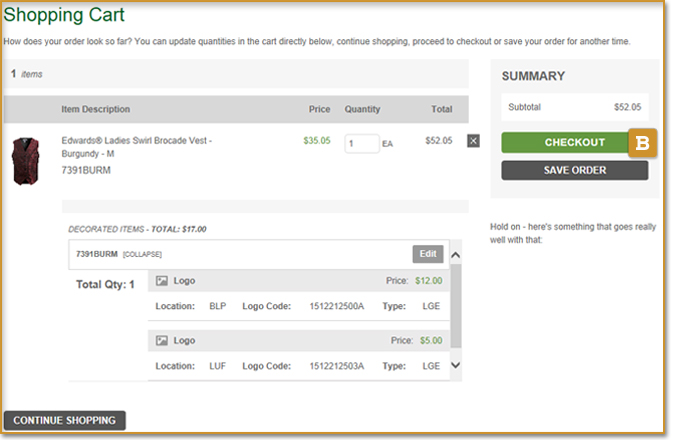
Task: Click the image icon beside the $12.00 Logo
Action: [x=162, y=281]
